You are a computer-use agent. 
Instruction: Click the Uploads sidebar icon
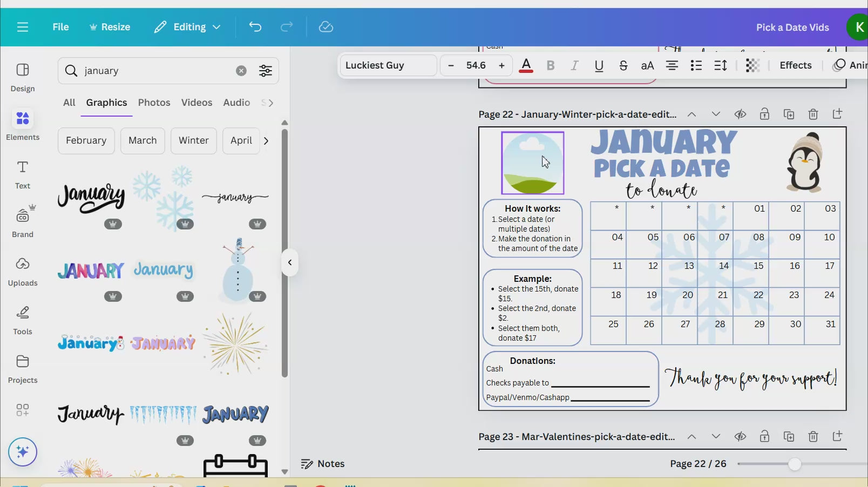click(x=23, y=270)
